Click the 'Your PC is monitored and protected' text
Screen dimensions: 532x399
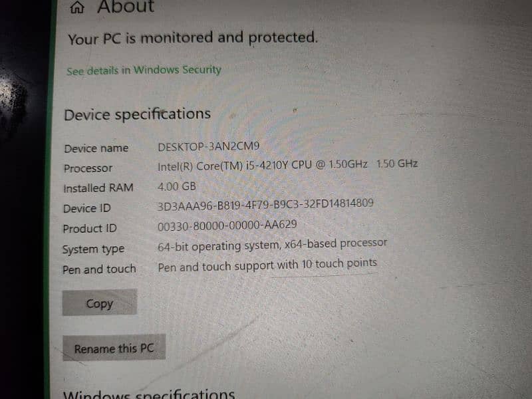[193, 38]
